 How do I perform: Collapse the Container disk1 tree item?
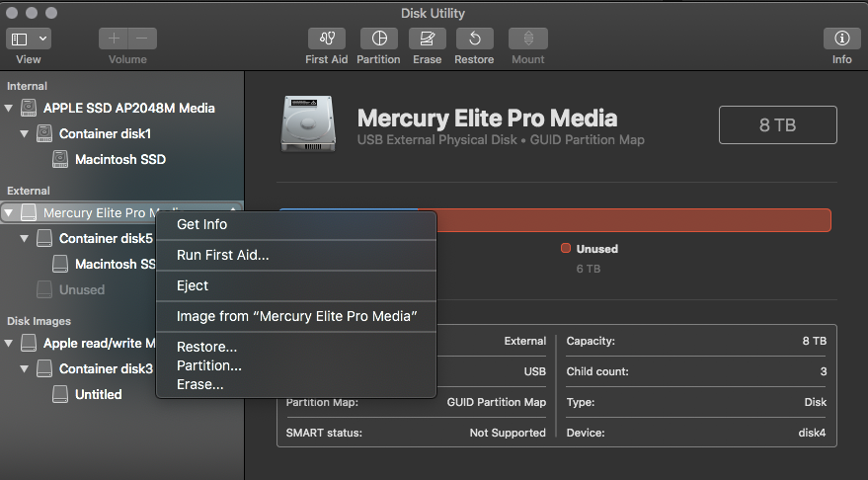pos(25,133)
